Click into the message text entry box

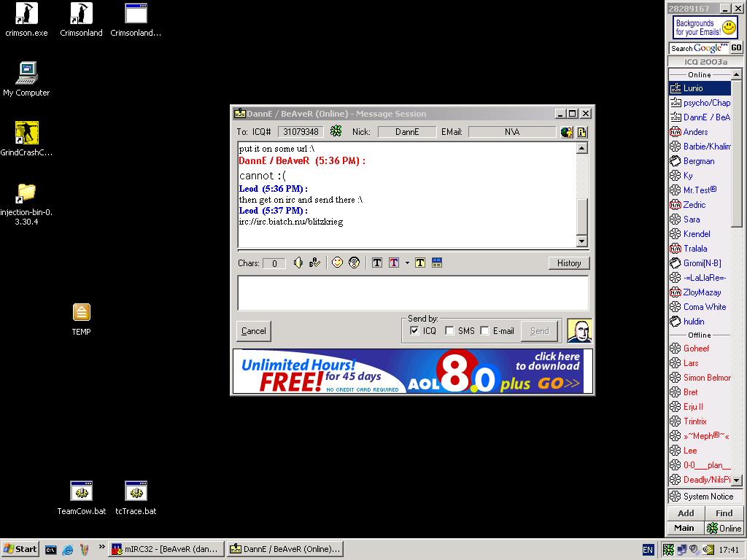point(413,293)
